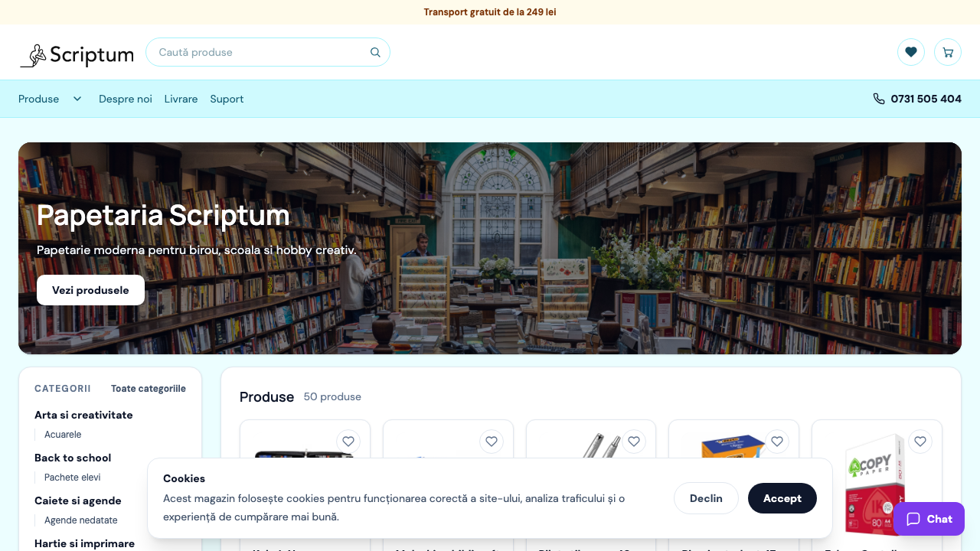Click the Vezi produsele button
This screenshot has width=980, height=551.
point(90,290)
